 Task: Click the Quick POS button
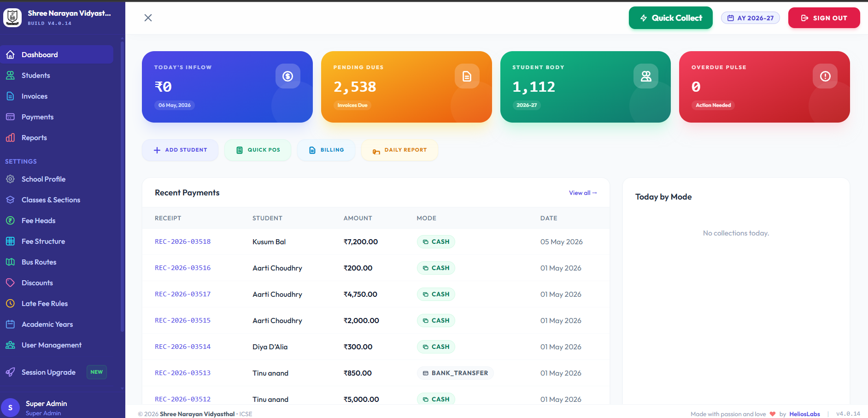pos(258,150)
